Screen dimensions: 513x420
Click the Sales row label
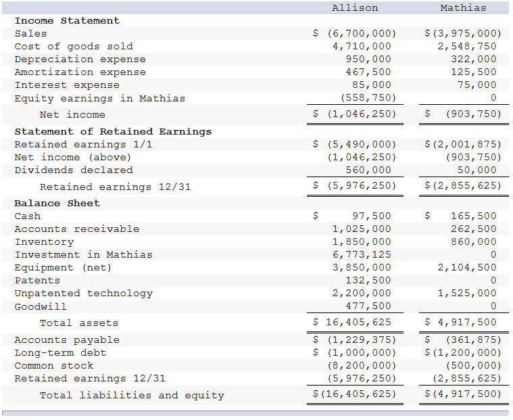(x=31, y=33)
